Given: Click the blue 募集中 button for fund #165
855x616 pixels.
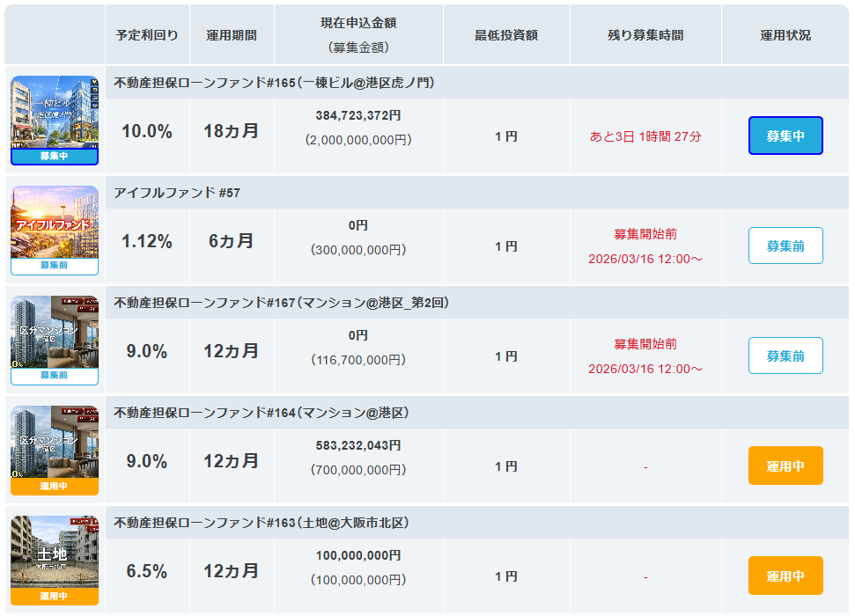Looking at the screenshot, I should tap(785, 136).
